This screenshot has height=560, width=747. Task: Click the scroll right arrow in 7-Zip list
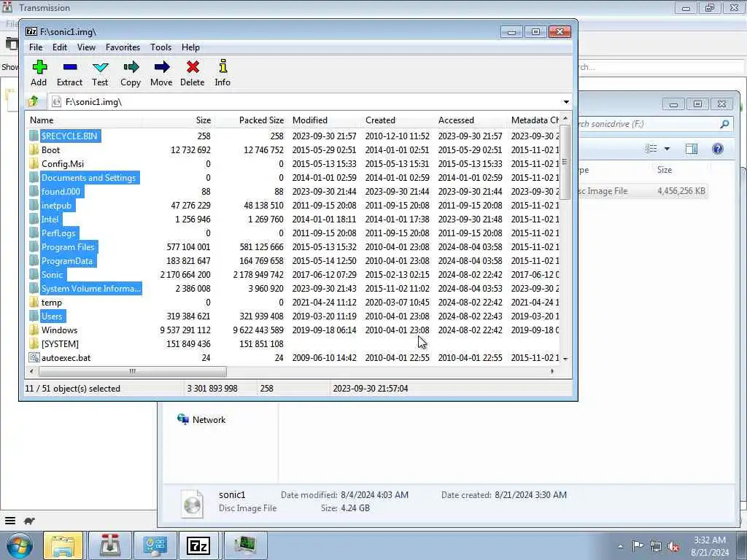553,371
